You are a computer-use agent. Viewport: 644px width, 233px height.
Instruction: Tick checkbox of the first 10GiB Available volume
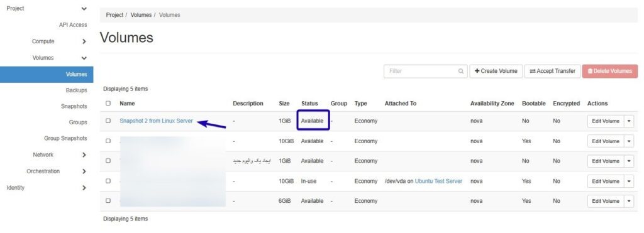[108, 141]
